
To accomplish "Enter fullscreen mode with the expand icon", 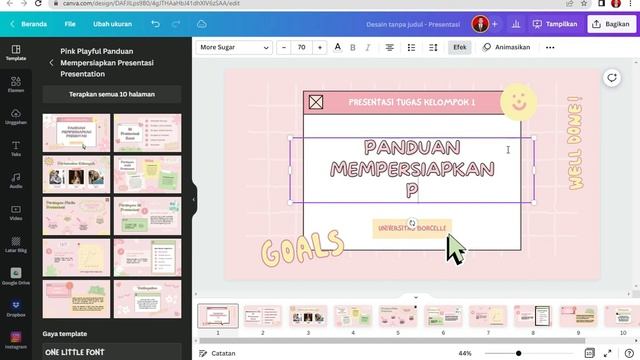I will pyautogui.click(x=608, y=353).
